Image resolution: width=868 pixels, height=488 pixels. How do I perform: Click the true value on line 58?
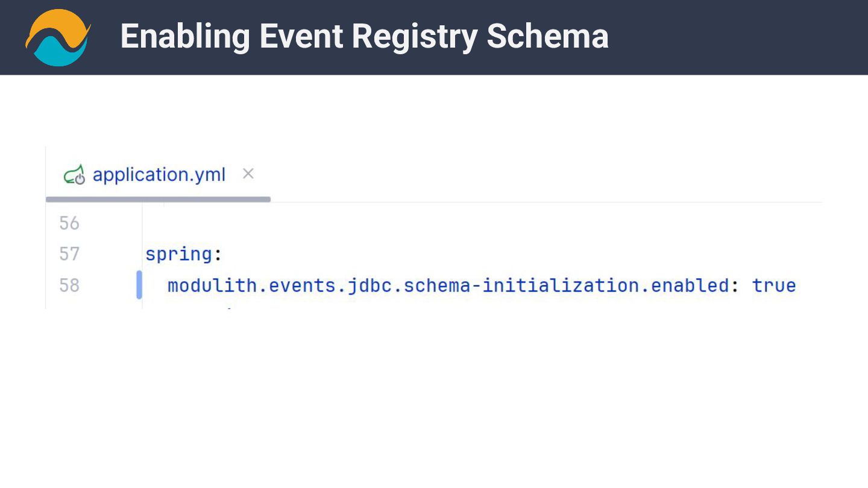point(774,285)
